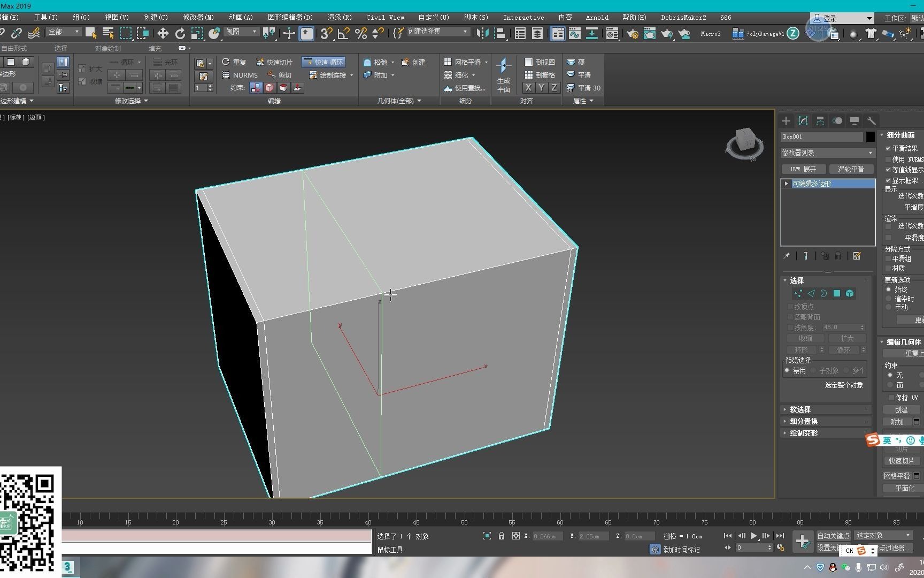Click the object color swatch beside Box001
Image resolution: width=924 pixels, height=578 pixels.
coord(870,137)
